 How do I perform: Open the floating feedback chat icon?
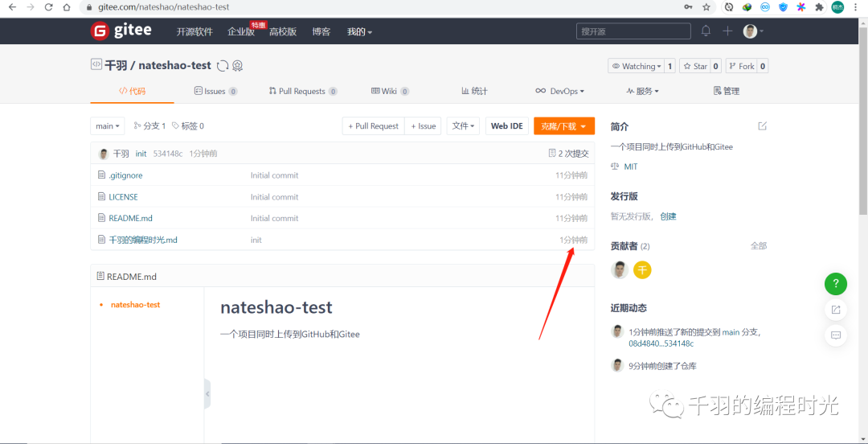[835, 335]
